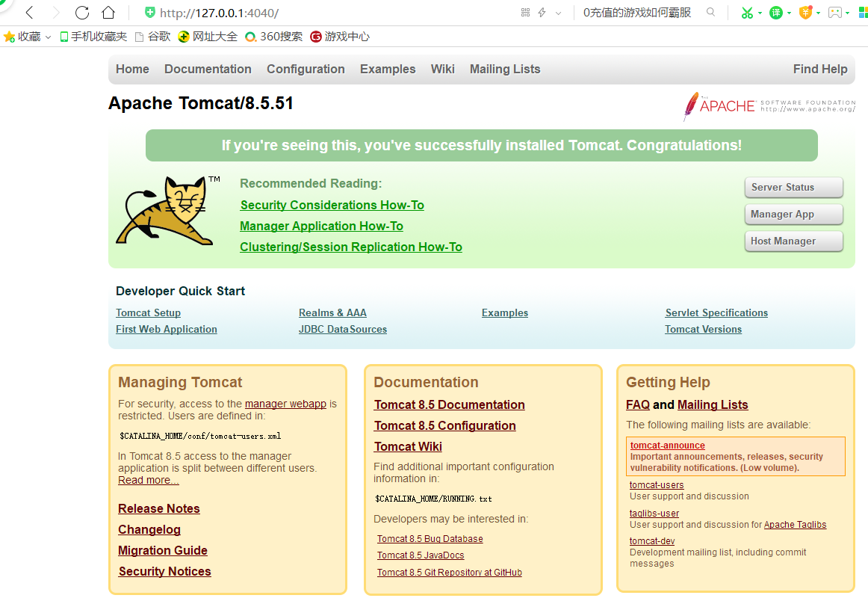Open the scissors tool dropdown arrow
868x610 pixels.
coord(760,13)
